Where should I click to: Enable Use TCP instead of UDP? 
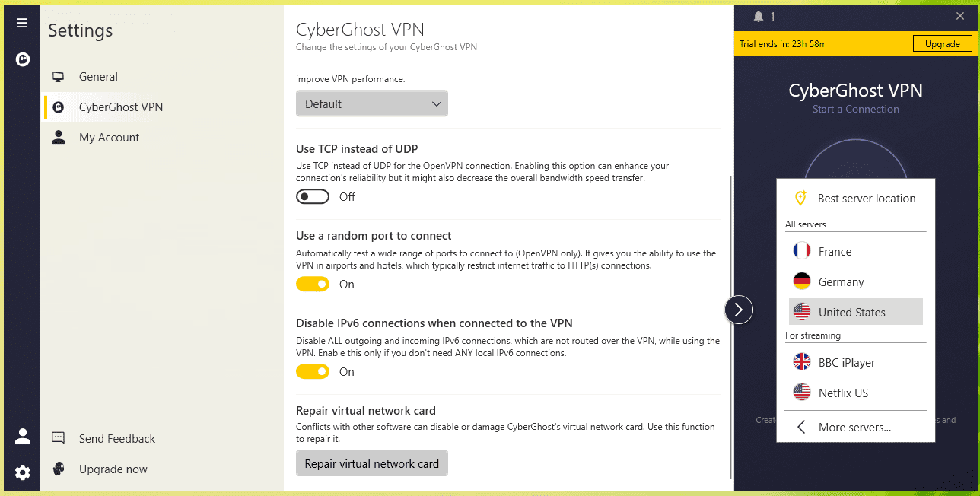[313, 197]
